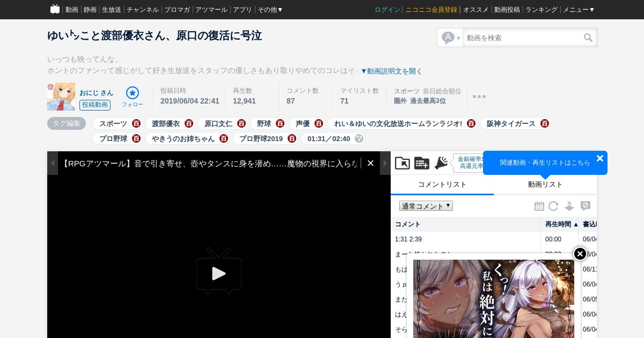
Task: Open the search type selector with the A icon
Action: (x=450, y=38)
